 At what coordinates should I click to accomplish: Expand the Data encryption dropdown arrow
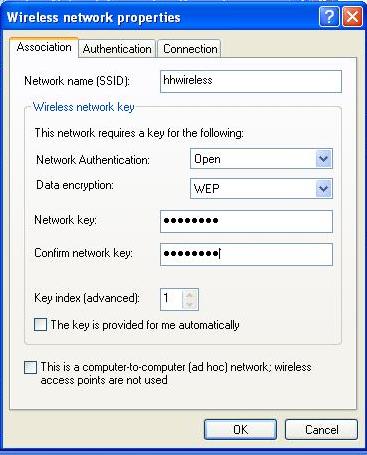coord(323,189)
